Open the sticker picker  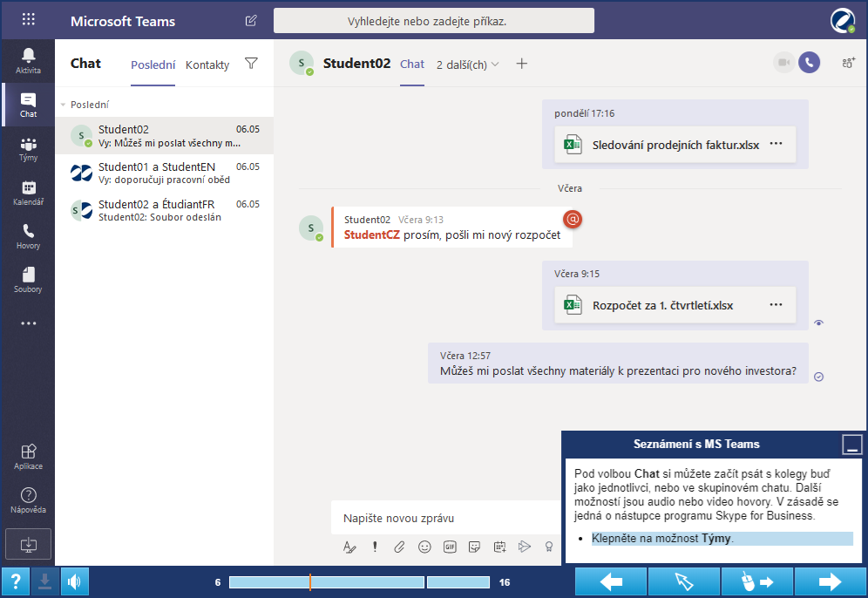point(474,547)
